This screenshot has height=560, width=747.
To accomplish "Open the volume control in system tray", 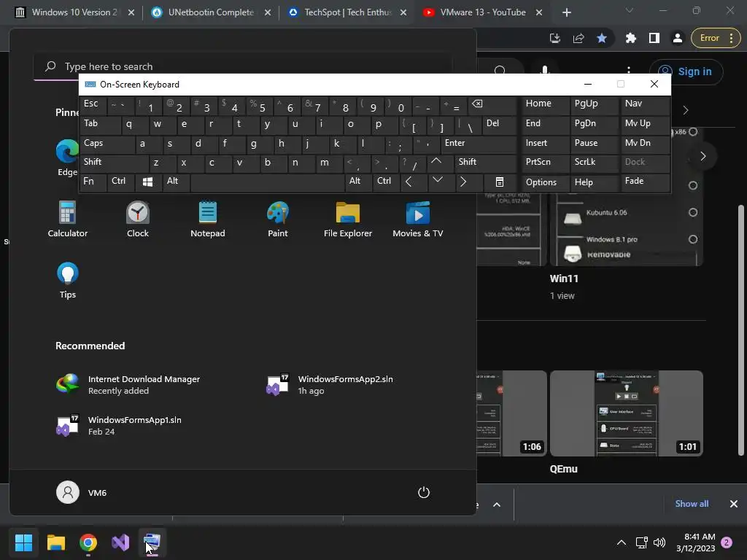I will click(x=659, y=542).
